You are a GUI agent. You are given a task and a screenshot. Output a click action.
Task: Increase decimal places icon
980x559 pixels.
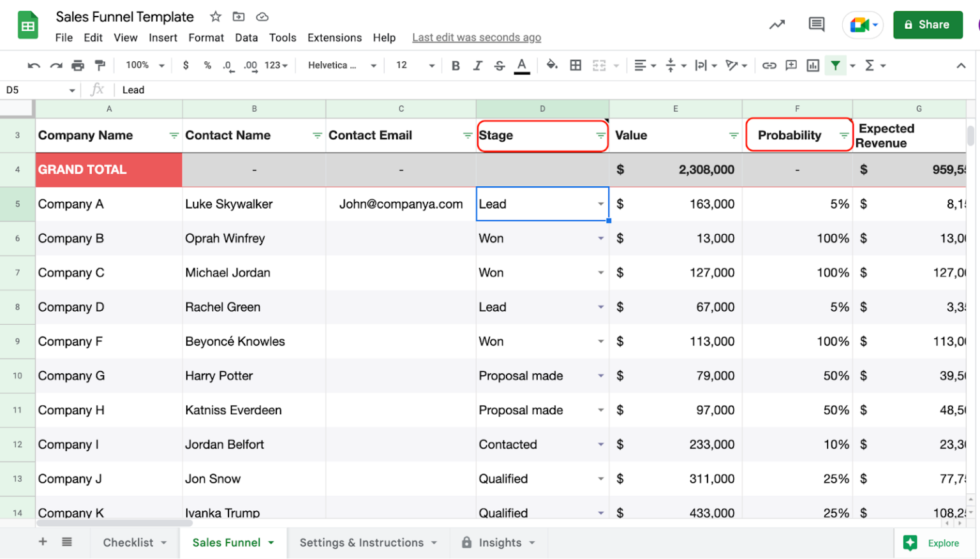click(x=251, y=65)
